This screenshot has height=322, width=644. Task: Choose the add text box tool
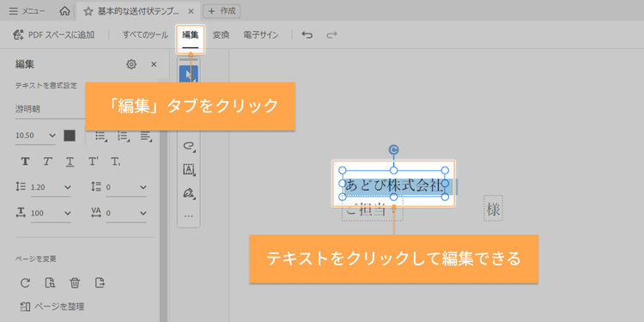[x=189, y=169]
